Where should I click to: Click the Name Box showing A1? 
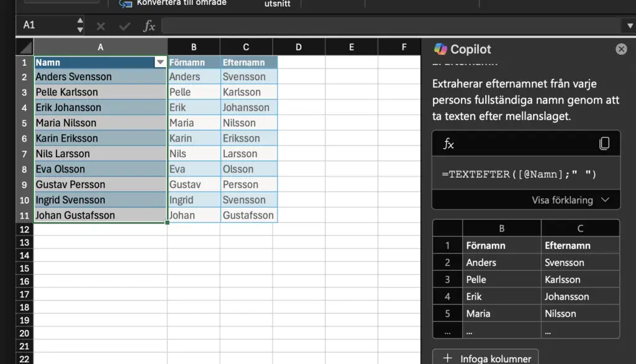[x=47, y=25]
